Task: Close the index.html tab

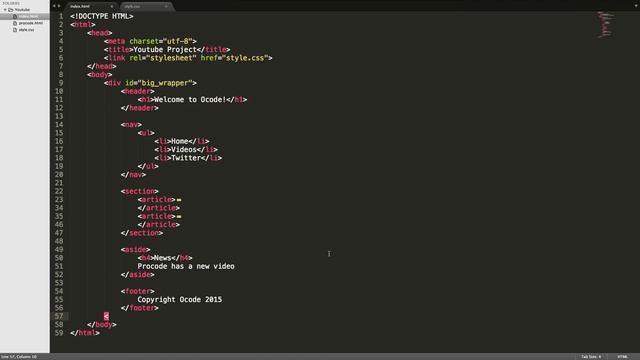Action: point(111,7)
